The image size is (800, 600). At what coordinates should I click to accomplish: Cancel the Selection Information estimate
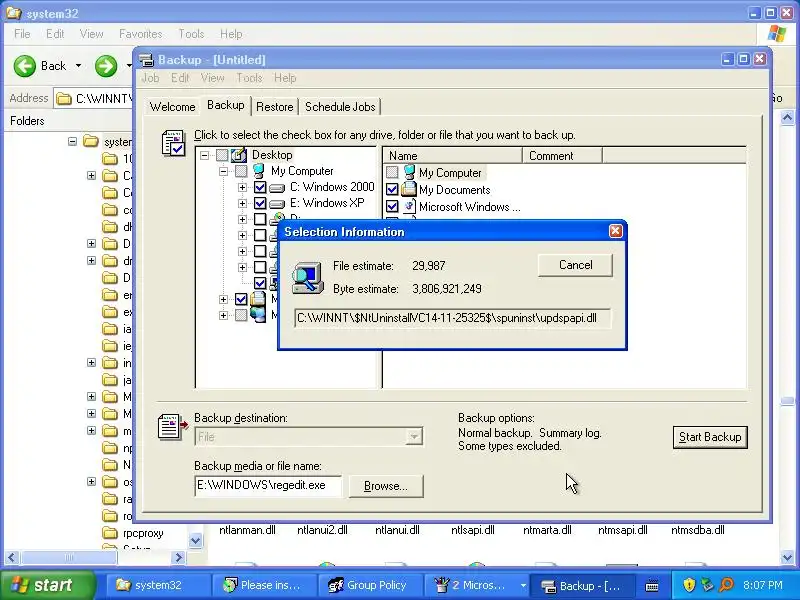(575, 265)
